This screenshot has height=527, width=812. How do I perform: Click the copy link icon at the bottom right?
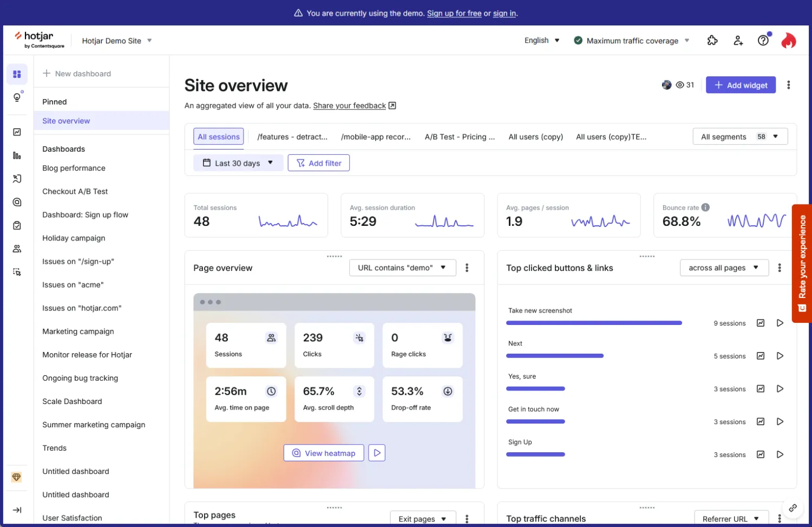pyautogui.click(x=793, y=508)
